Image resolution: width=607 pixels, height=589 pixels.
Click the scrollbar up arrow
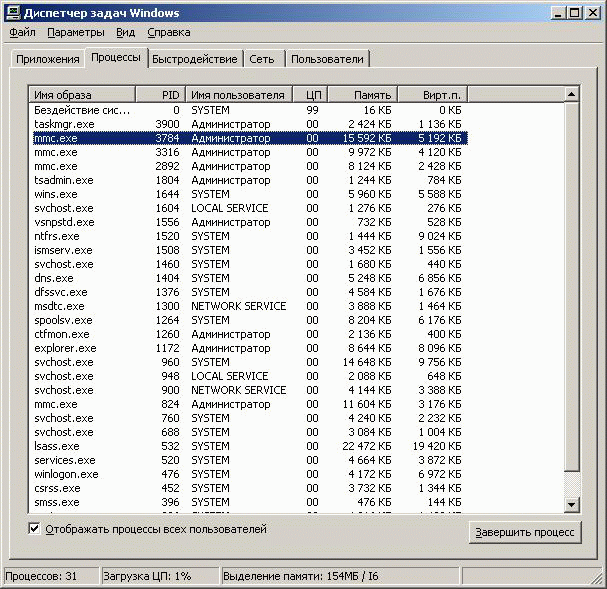click(x=571, y=95)
